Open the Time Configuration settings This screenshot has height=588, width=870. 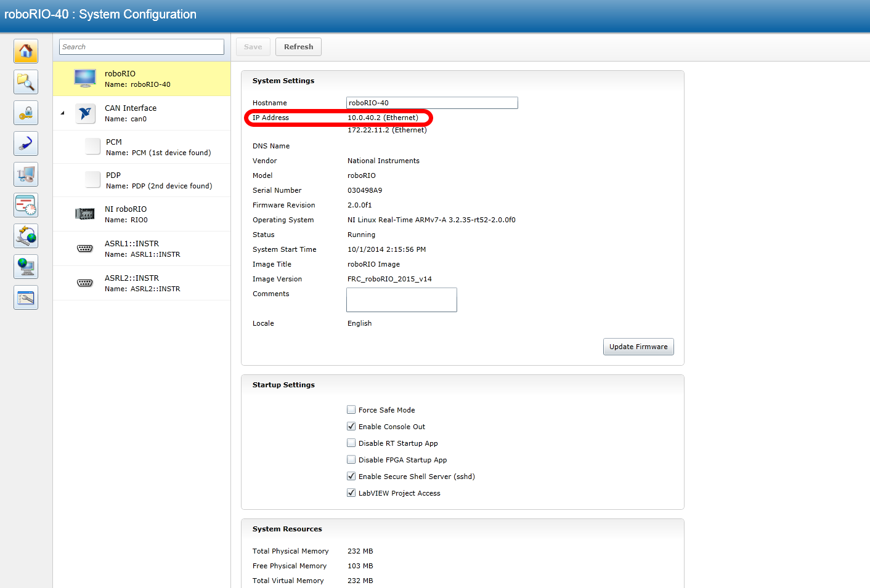(25, 205)
